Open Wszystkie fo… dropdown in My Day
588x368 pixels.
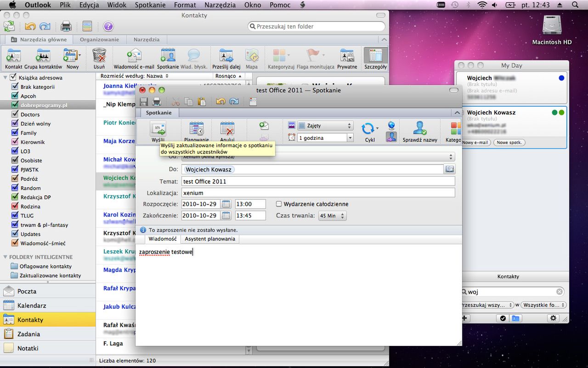point(544,305)
